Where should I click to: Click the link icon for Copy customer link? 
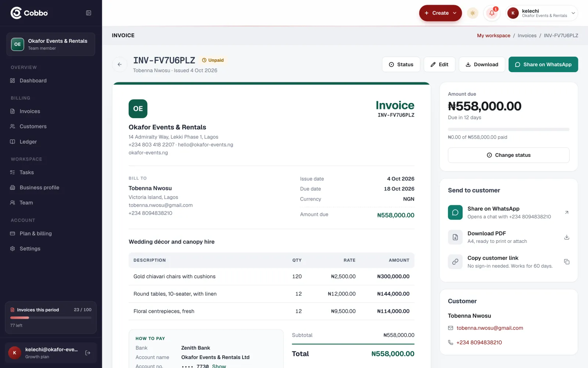[x=455, y=262]
